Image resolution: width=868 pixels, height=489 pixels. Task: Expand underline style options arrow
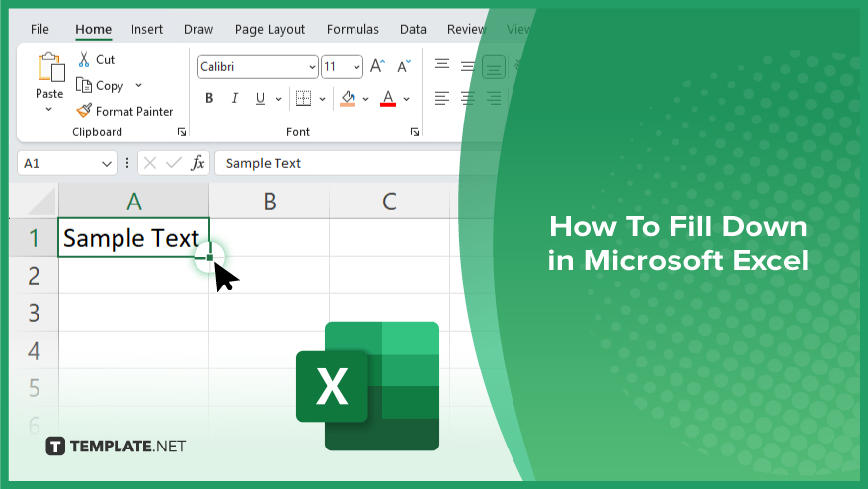[278, 99]
